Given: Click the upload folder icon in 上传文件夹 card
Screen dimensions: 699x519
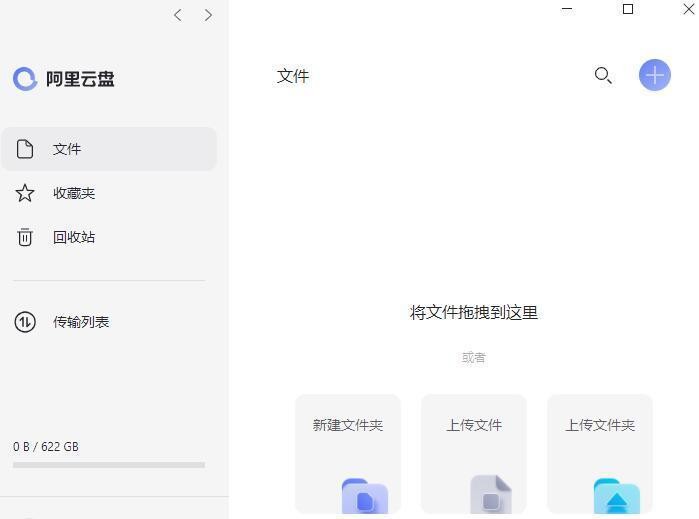Looking at the screenshot, I should (617, 495).
